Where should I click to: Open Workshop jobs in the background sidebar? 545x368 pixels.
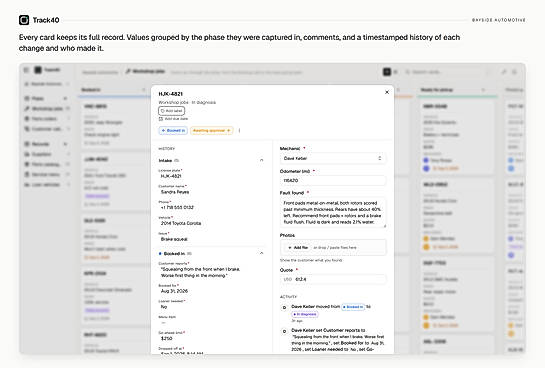click(47, 109)
